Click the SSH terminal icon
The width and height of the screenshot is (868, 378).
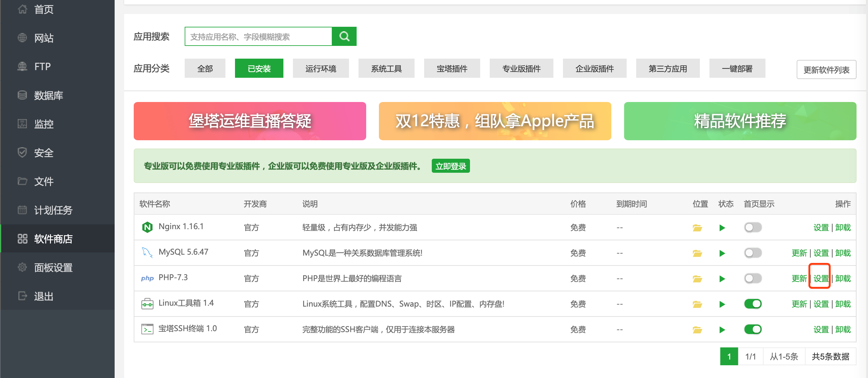click(x=147, y=329)
